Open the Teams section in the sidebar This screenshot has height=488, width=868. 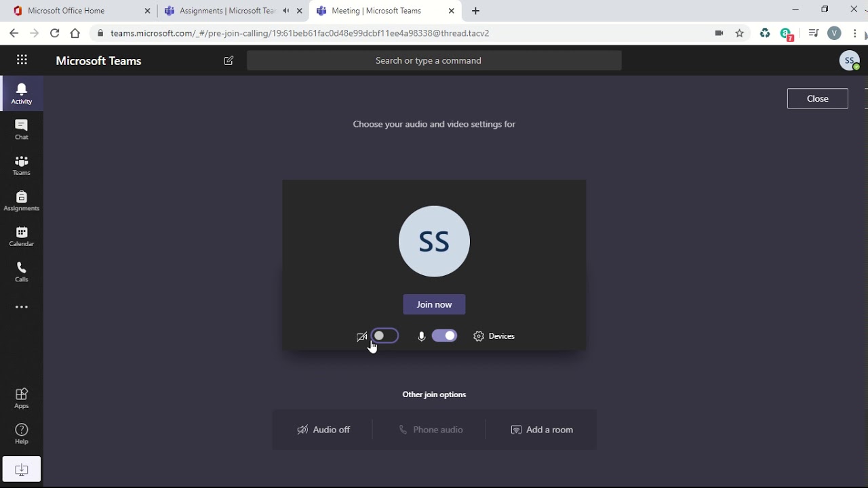(22, 165)
